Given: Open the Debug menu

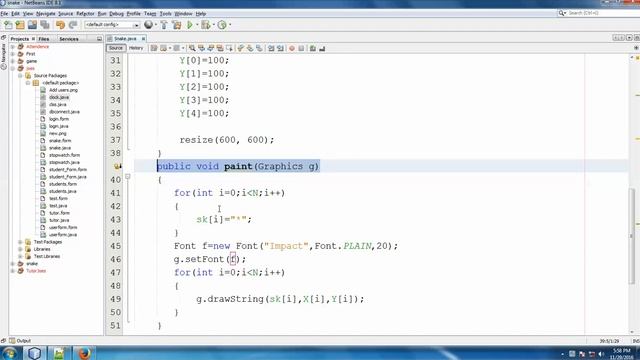Looking at the screenshot, I should [116, 13].
